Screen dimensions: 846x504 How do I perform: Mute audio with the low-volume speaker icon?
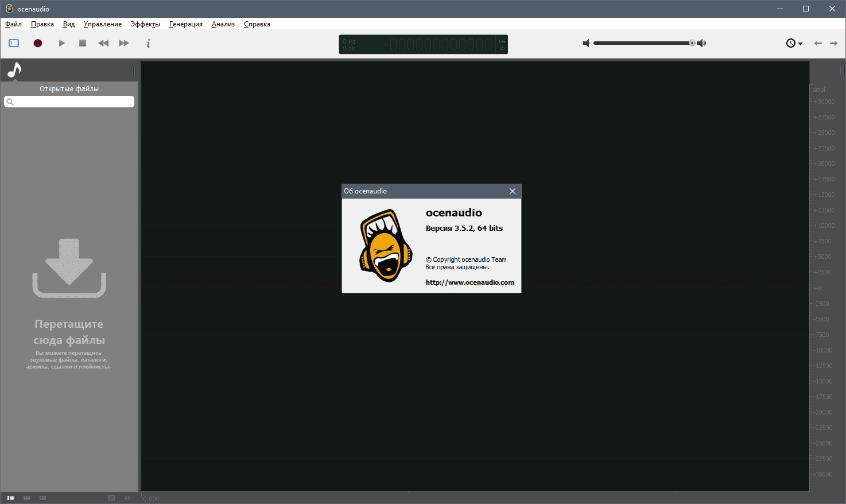[586, 43]
